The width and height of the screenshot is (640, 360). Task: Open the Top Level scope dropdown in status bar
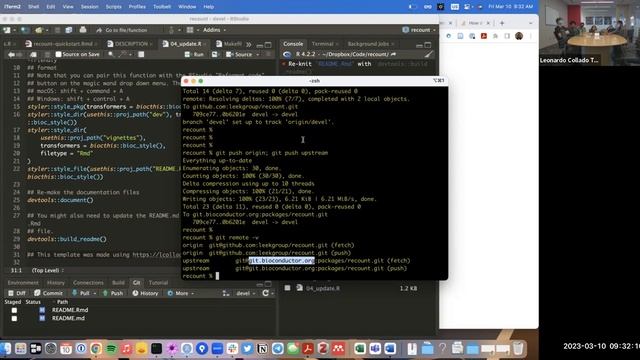pos(47,270)
